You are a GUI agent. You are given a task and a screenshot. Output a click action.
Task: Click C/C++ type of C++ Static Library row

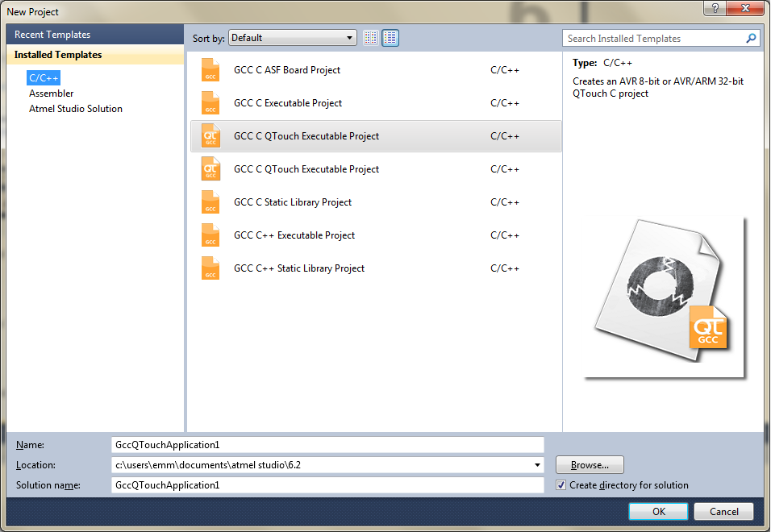(505, 268)
